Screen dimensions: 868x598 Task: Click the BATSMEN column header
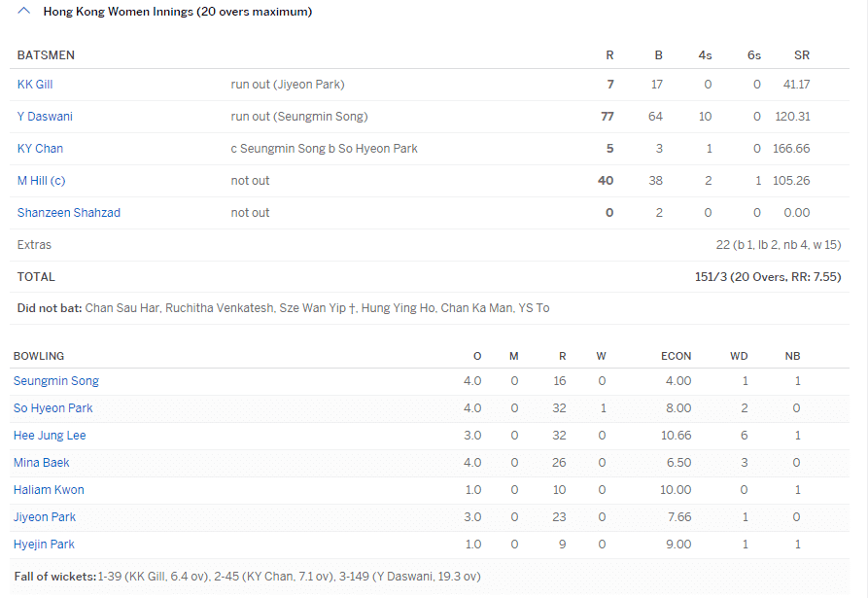(x=46, y=55)
